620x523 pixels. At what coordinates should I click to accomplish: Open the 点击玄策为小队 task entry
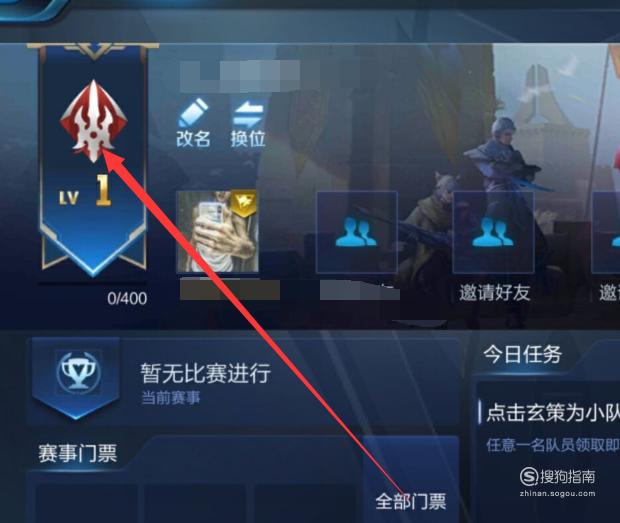click(553, 413)
